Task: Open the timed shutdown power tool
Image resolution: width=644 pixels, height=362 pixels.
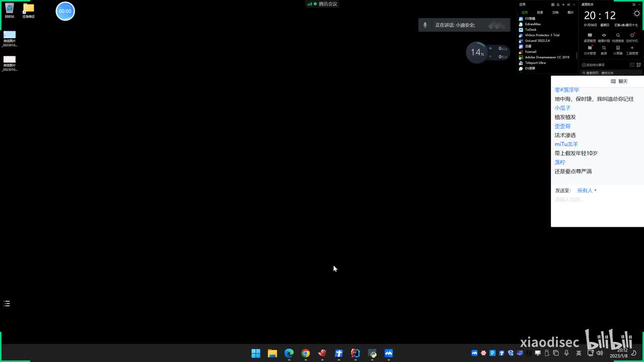Action: pyautogui.click(x=632, y=38)
